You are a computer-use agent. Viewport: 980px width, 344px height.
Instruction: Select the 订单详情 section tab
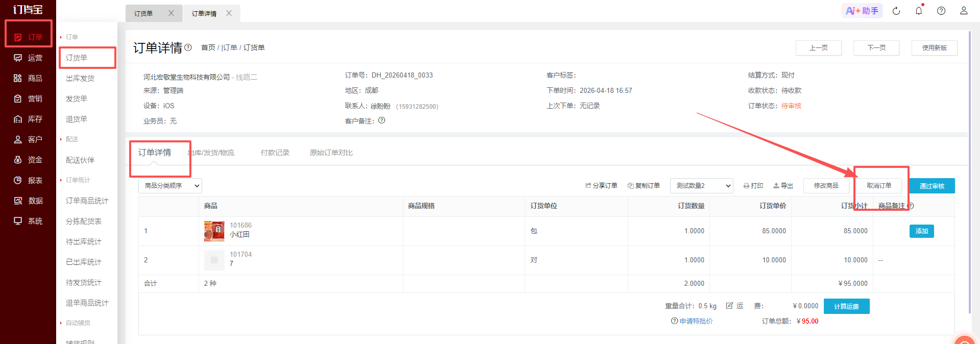coord(155,153)
